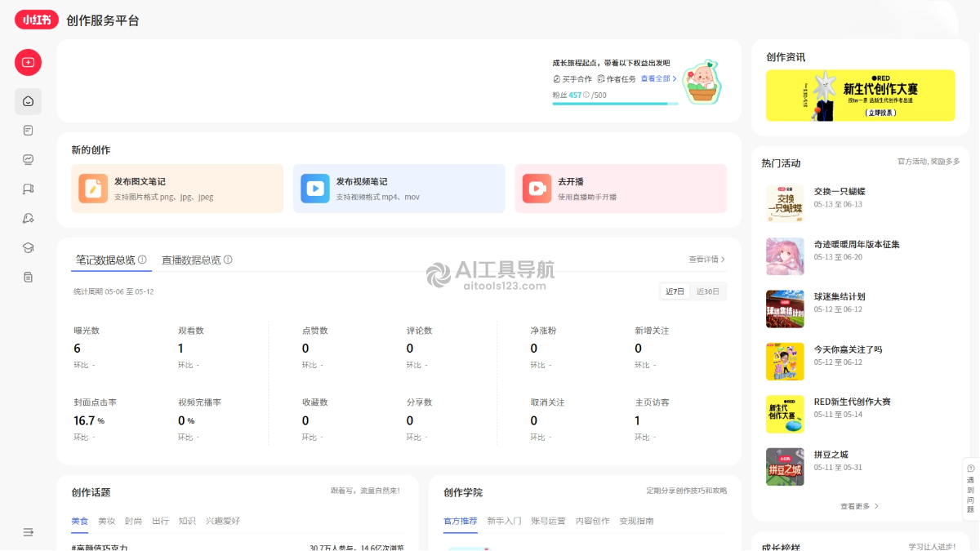Open 球迷集结计划 activity thumbnail

pos(785,309)
